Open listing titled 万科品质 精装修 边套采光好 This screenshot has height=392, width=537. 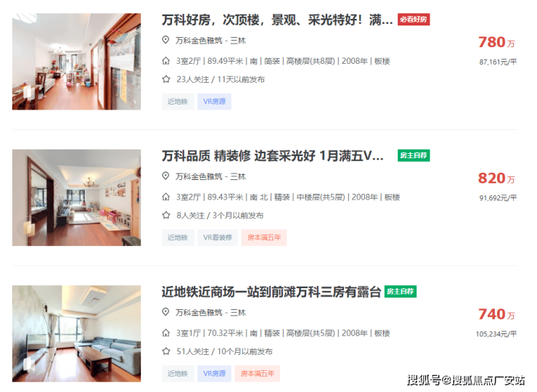point(273,156)
